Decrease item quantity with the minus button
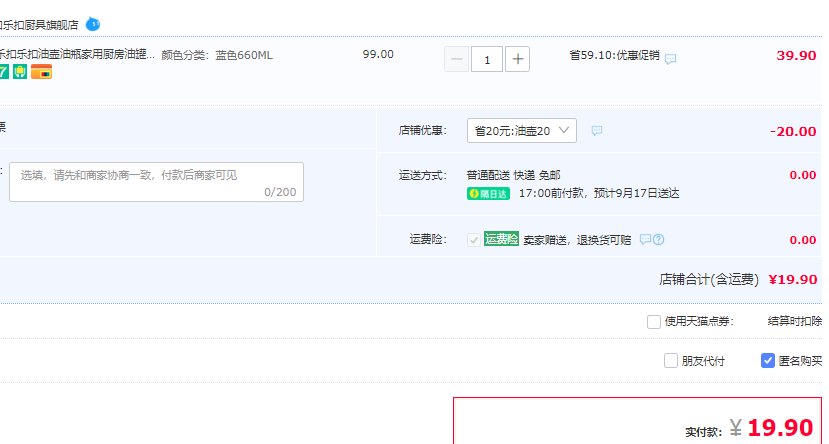Viewport: 829px width, 444px height. (456, 59)
